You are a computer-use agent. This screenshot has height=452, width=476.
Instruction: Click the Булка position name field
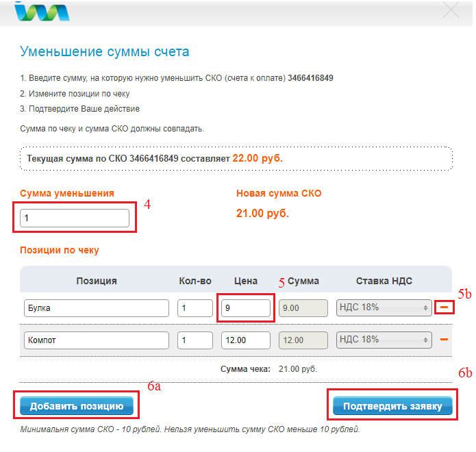(x=96, y=308)
